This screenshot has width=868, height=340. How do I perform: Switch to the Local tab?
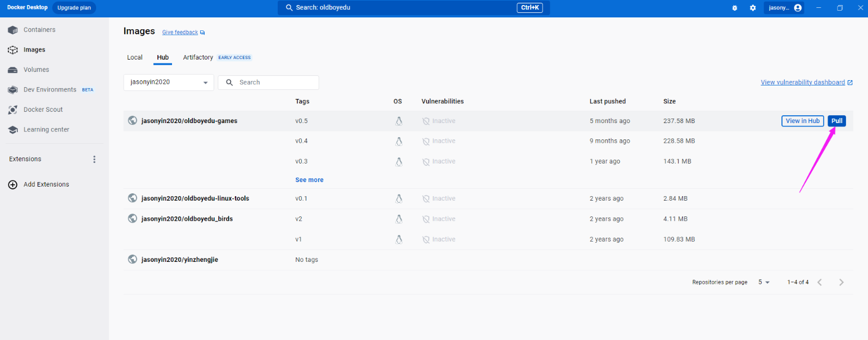point(135,57)
